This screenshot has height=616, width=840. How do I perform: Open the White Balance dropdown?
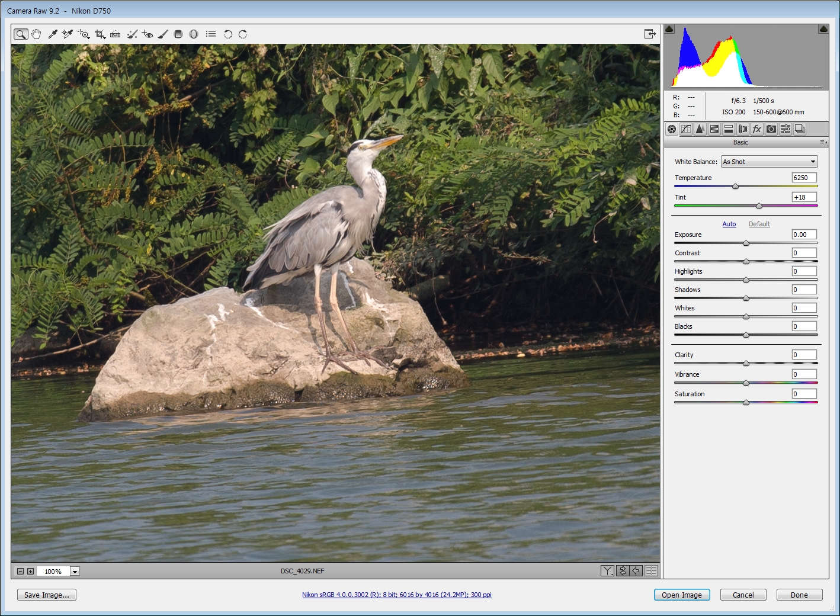click(x=769, y=162)
